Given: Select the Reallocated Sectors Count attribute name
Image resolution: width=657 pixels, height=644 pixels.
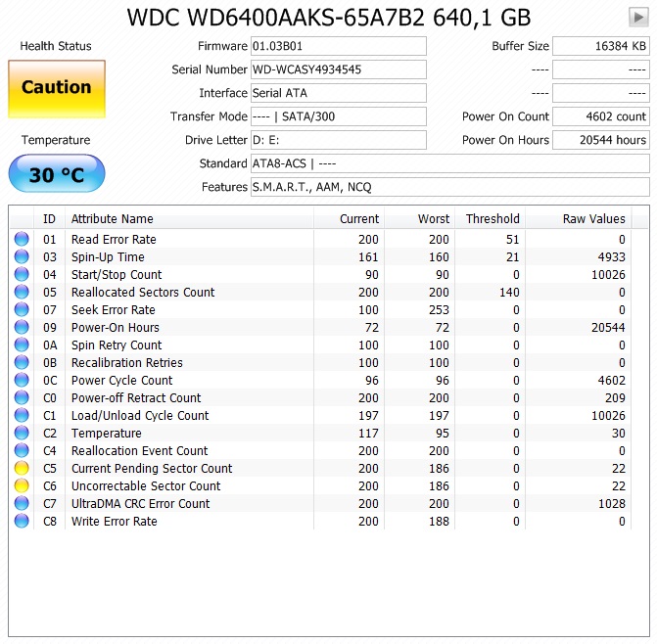Looking at the screenshot, I should tap(143, 292).
